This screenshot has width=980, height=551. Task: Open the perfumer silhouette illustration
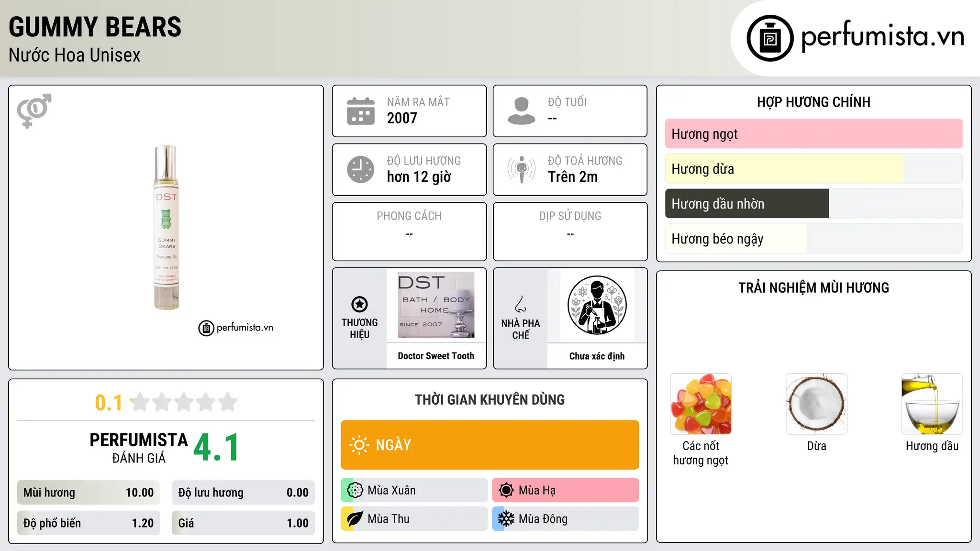tap(597, 305)
